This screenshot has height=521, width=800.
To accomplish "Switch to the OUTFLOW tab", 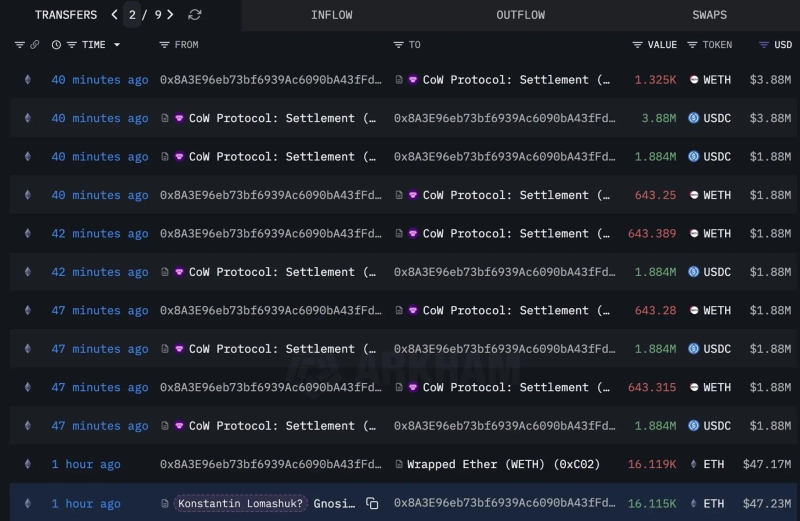I will [521, 15].
